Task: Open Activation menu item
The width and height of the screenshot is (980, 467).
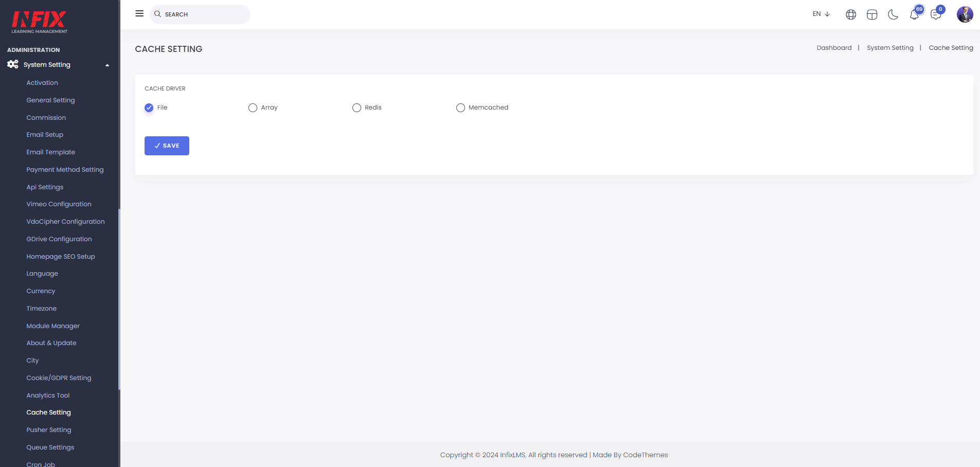Action: pos(42,83)
